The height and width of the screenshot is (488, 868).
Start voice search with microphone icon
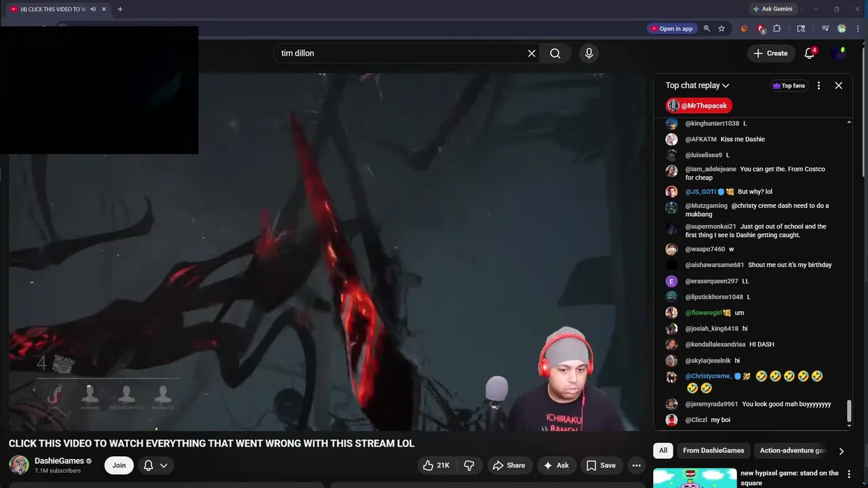589,54
